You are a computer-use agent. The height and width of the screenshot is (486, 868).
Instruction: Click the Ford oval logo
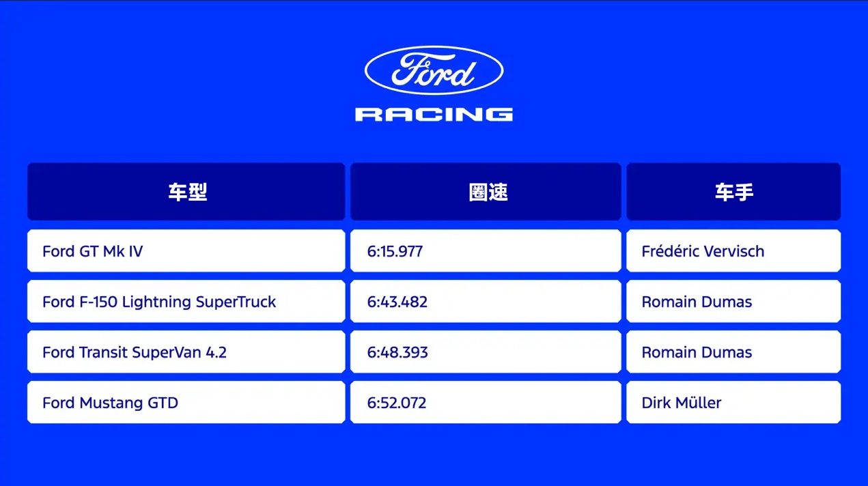[x=434, y=70]
